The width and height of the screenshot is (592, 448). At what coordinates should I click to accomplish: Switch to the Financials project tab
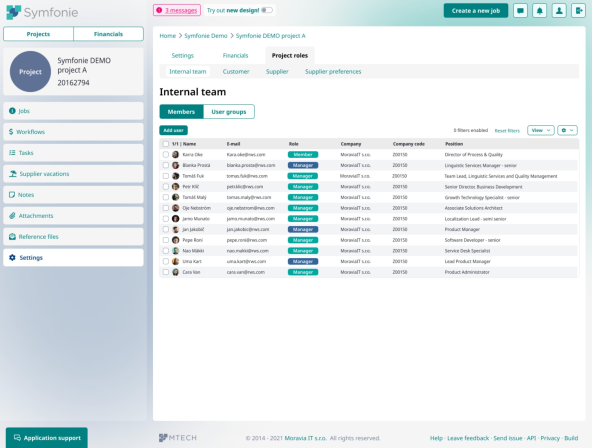coord(235,55)
